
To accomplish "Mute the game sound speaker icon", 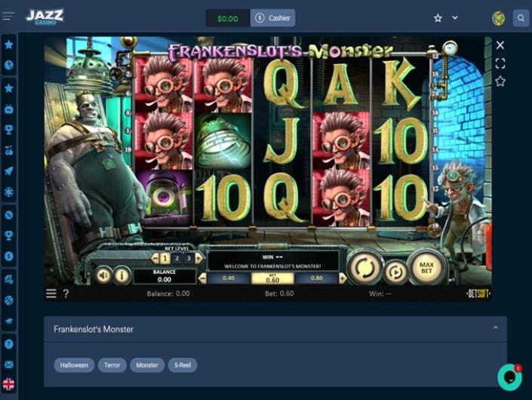I will click(103, 275).
